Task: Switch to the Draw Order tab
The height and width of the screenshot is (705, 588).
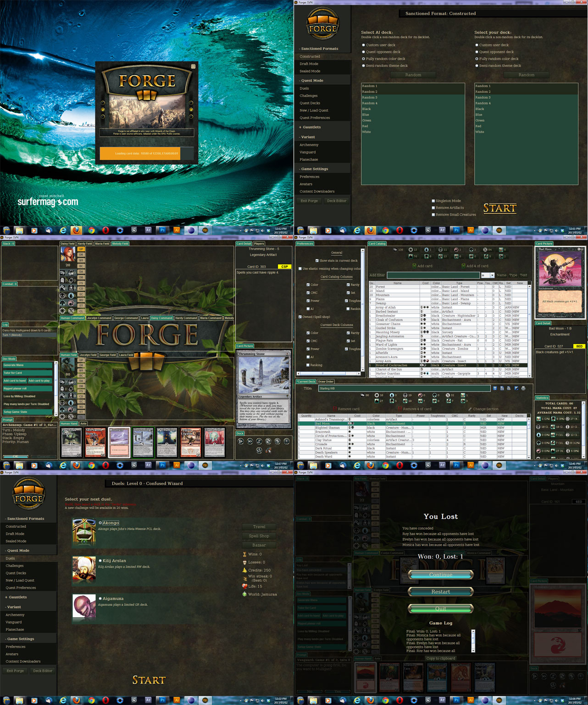Action: tap(326, 381)
